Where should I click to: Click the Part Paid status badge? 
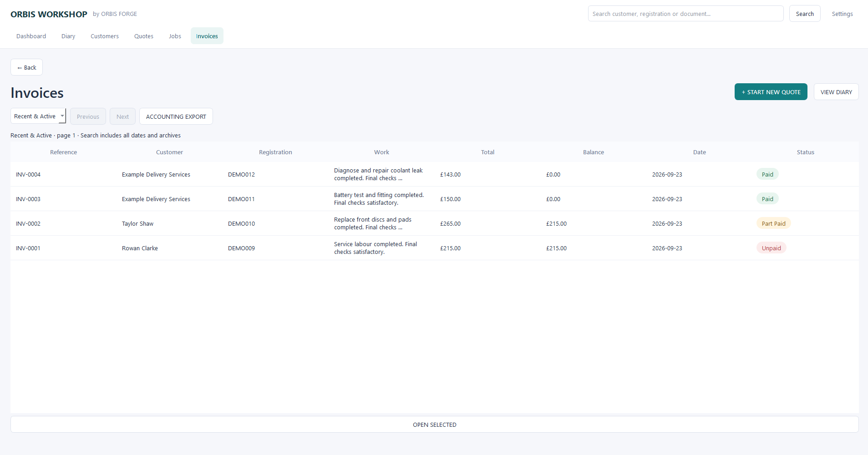[x=773, y=223]
